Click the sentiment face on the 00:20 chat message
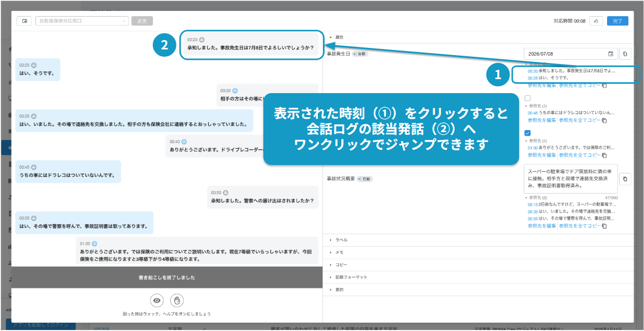 point(202,40)
